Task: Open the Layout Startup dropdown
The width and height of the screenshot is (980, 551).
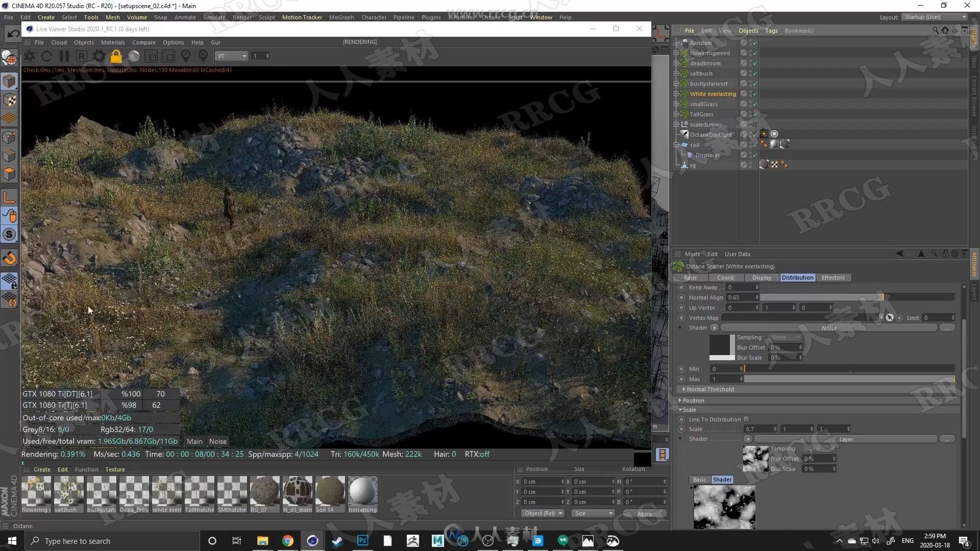Action: point(935,17)
